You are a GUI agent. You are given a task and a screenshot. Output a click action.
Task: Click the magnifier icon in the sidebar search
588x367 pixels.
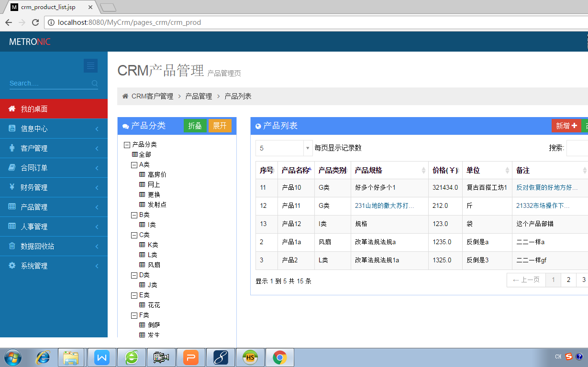point(94,83)
